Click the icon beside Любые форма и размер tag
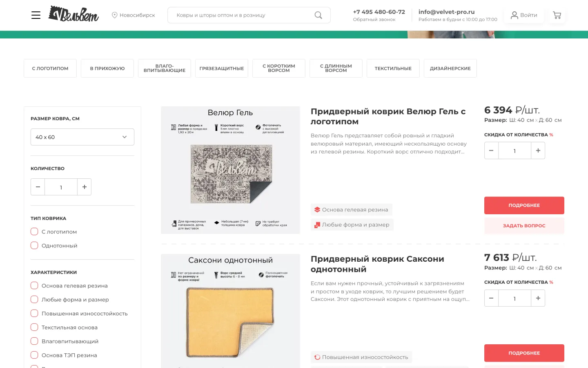The image size is (588, 368). click(x=317, y=224)
